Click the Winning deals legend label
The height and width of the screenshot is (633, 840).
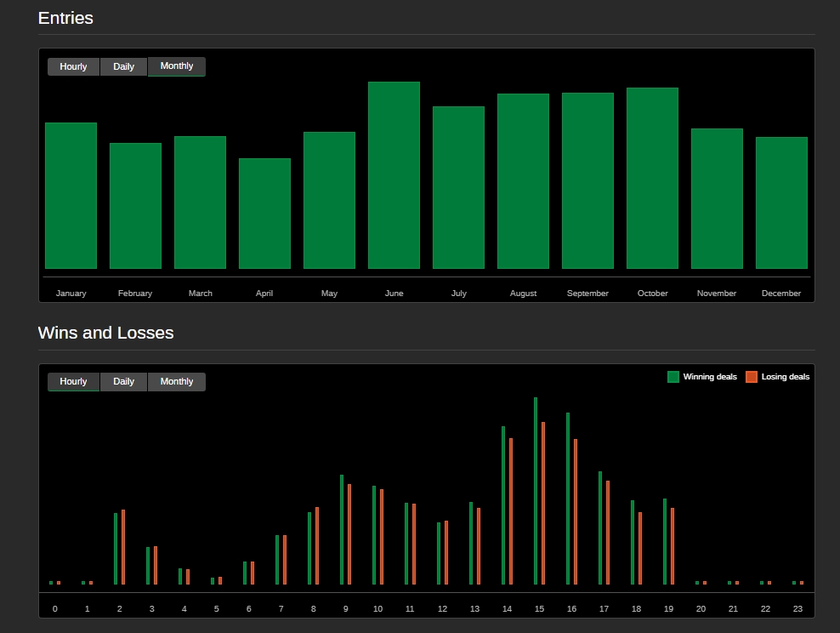(710, 377)
